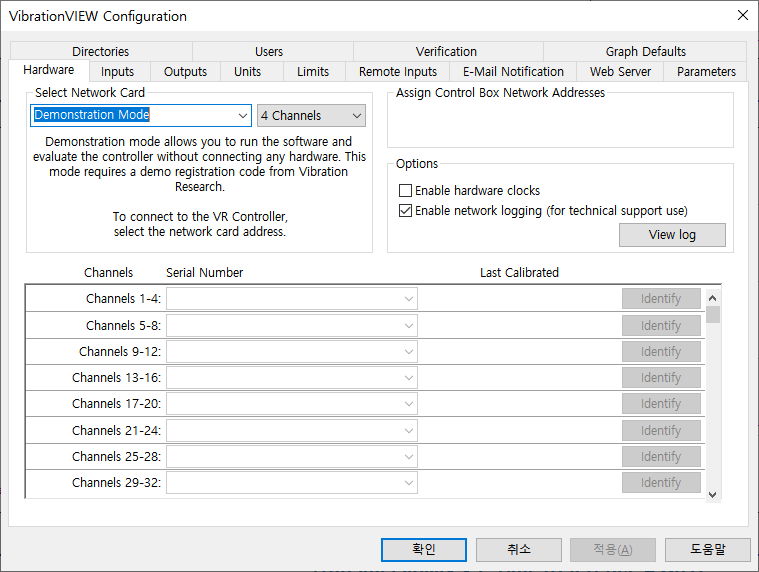
Task: Open the Users tab
Action: (269, 51)
